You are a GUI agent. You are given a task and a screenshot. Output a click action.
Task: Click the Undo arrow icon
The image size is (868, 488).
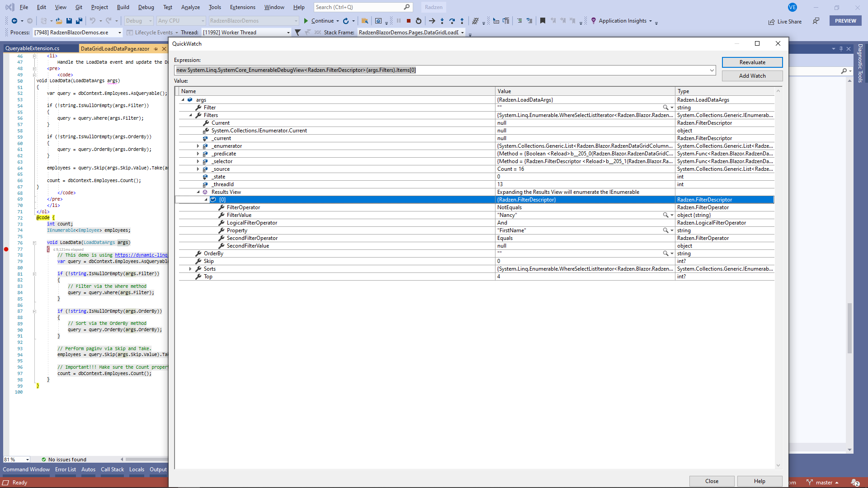92,21
